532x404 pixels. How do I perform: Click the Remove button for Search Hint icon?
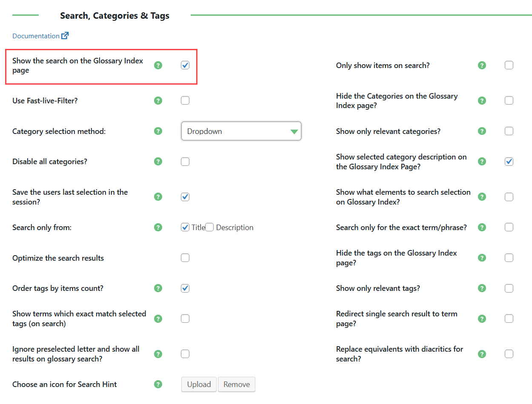[237, 384]
